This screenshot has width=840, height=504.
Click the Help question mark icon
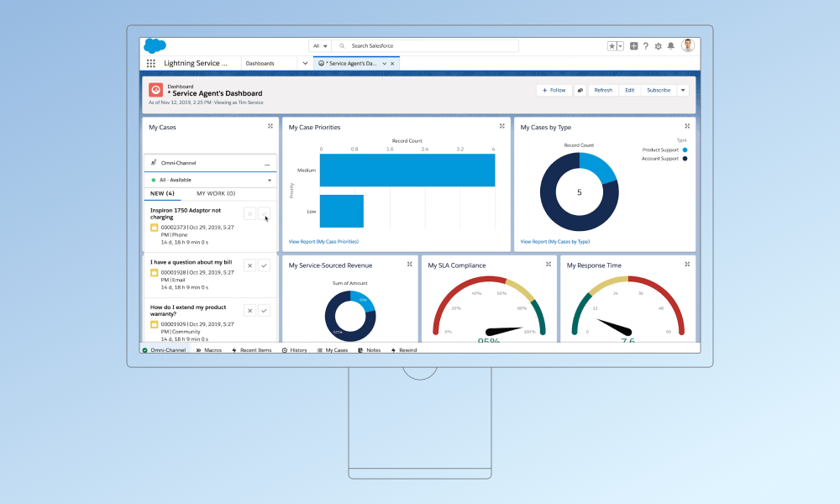[645, 45]
